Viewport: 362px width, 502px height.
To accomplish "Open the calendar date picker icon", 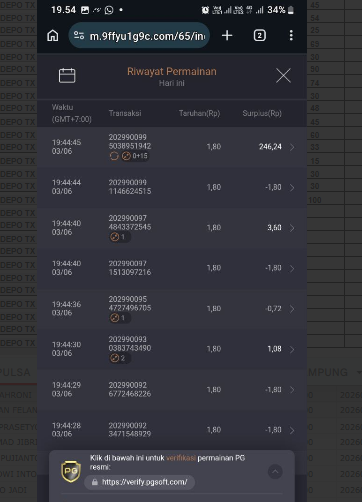I will pyautogui.click(x=67, y=76).
